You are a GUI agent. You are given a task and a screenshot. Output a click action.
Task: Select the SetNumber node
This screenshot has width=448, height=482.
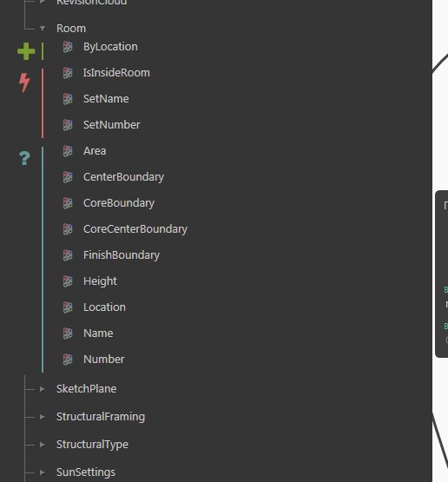pyautogui.click(x=112, y=125)
